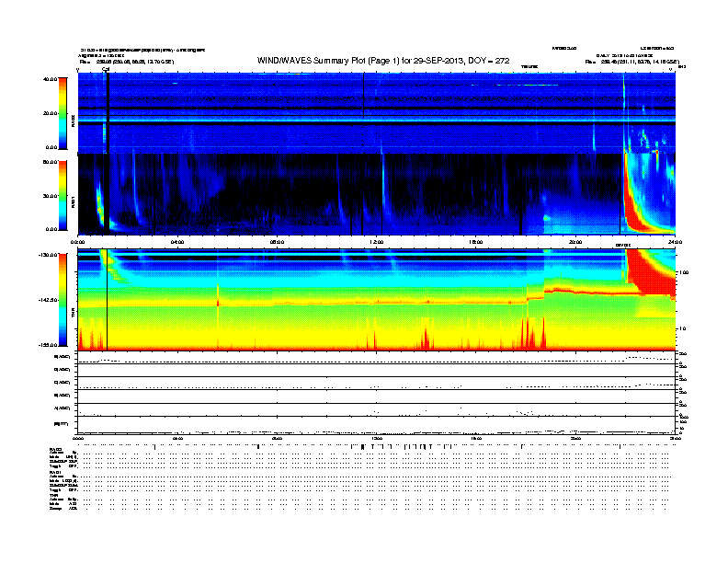
Task: Click the RAD2 heading in the bottom status table
Action: click(x=55, y=450)
